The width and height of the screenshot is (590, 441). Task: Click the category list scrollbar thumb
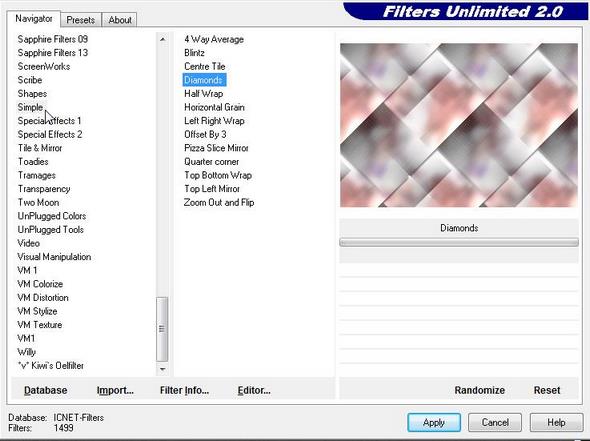tap(162, 329)
